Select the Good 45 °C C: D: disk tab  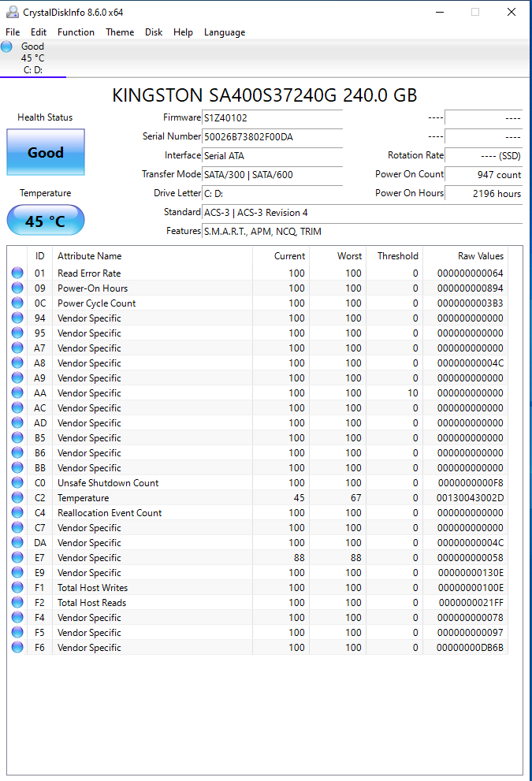pyautogui.click(x=33, y=58)
